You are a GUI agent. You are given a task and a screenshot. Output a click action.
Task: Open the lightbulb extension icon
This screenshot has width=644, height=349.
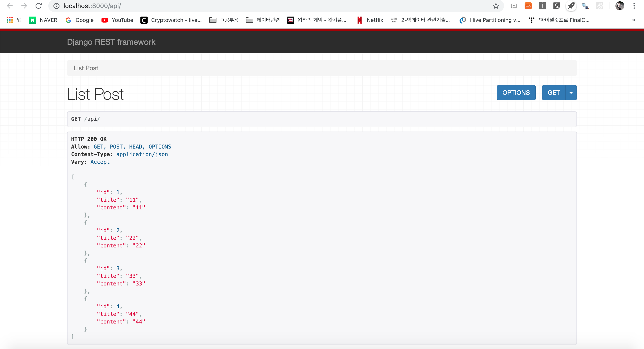(x=557, y=6)
